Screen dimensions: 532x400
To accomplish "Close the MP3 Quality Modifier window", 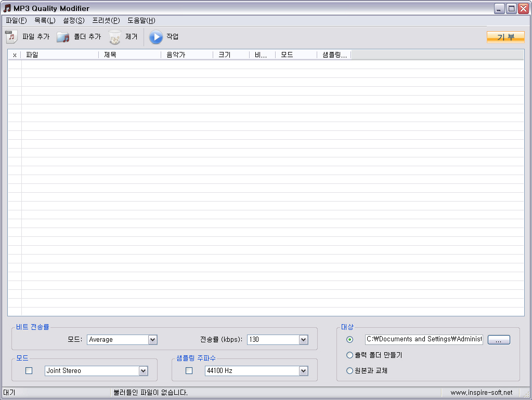I will (x=524, y=8).
